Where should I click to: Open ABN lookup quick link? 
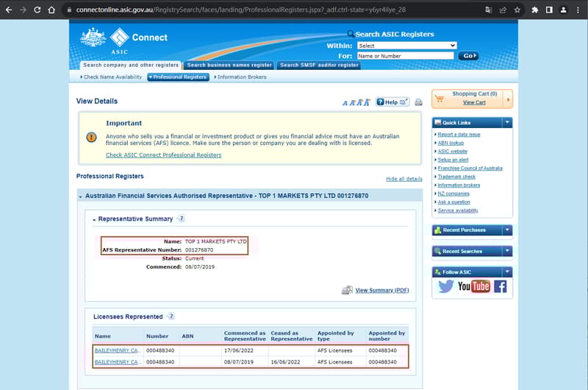click(x=451, y=143)
